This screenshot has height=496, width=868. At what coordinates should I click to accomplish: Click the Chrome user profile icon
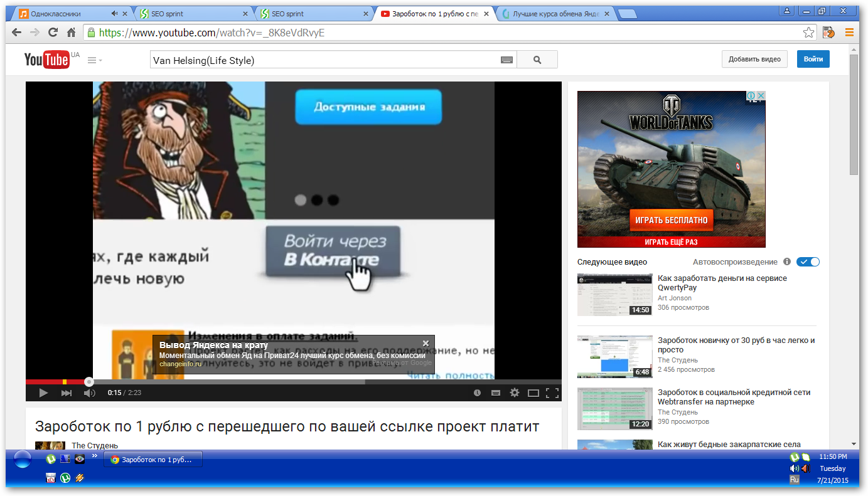(x=787, y=11)
